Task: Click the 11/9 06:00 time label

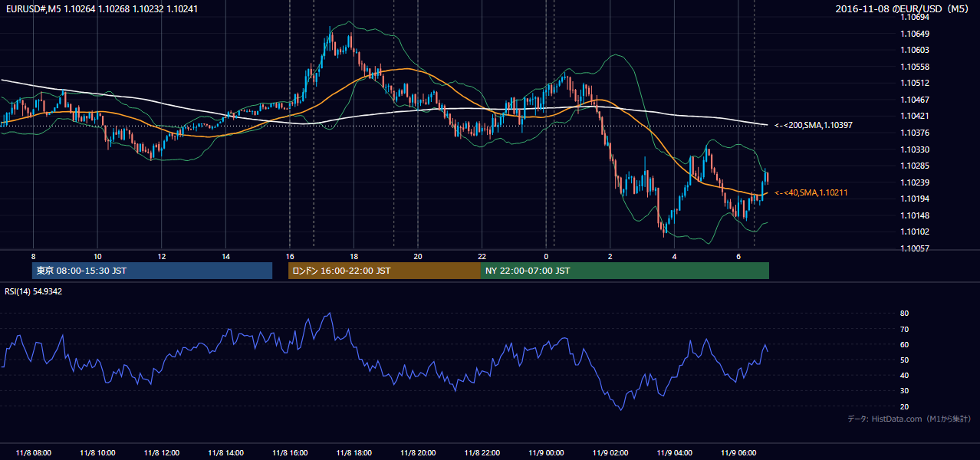Action: 738,452
